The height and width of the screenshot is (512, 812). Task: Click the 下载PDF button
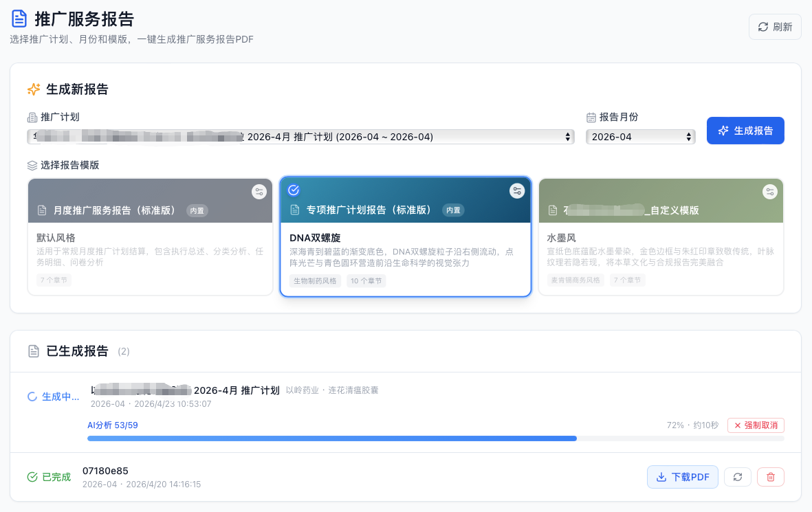click(x=683, y=477)
